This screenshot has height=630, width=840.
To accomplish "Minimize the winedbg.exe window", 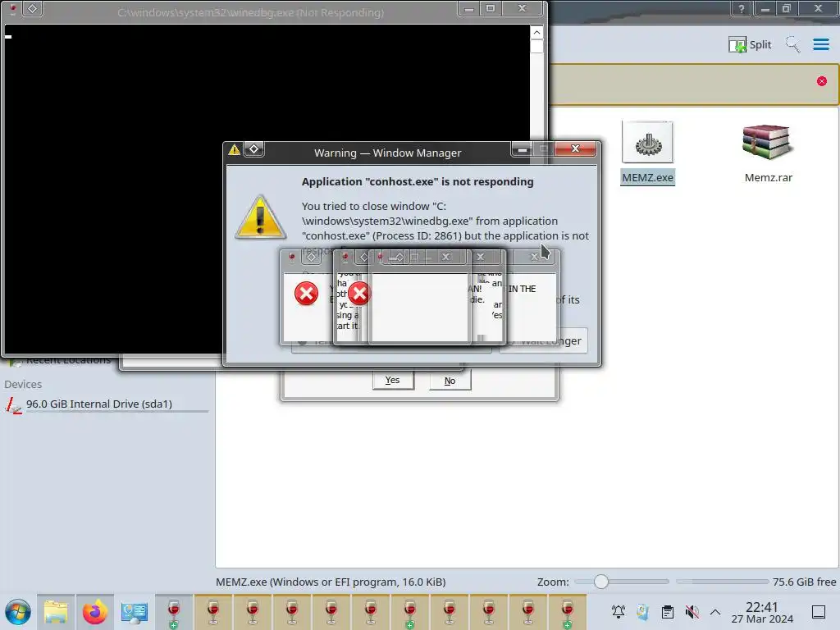I will tap(468, 8).
